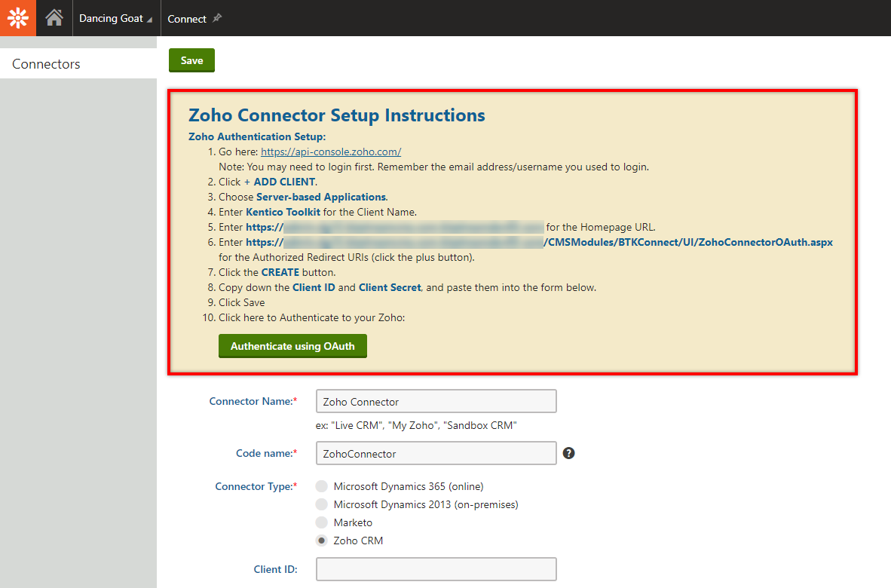Focus the Code name input field

(436, 453)
